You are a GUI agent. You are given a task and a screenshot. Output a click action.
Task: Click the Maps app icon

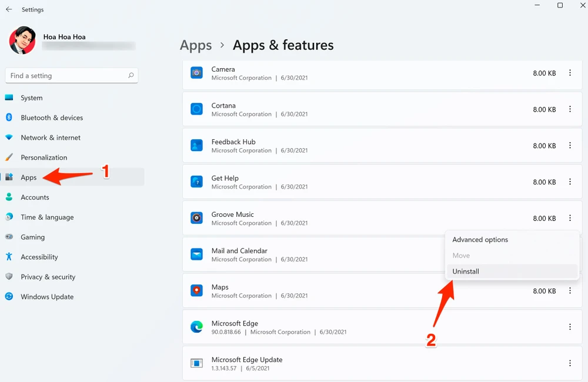coord(197,291)
